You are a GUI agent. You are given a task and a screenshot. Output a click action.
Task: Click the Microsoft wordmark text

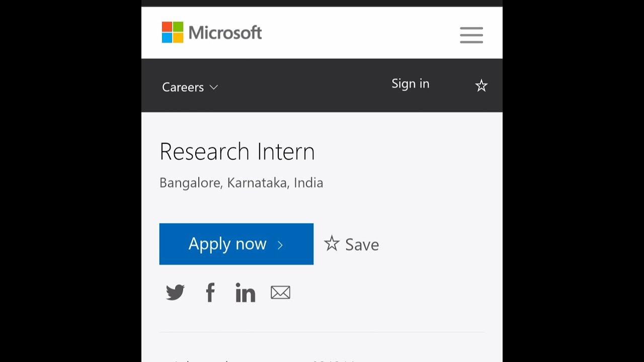point(225,33)
